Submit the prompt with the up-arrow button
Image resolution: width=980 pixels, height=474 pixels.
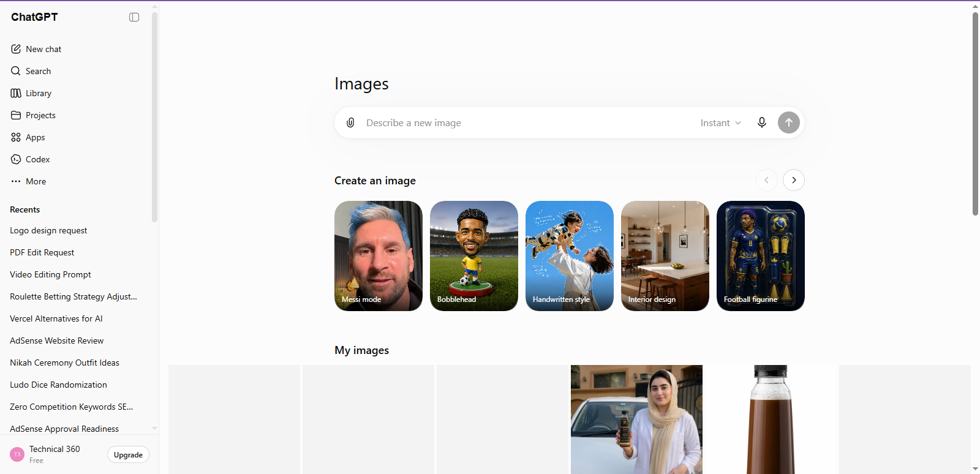[789, 122]
